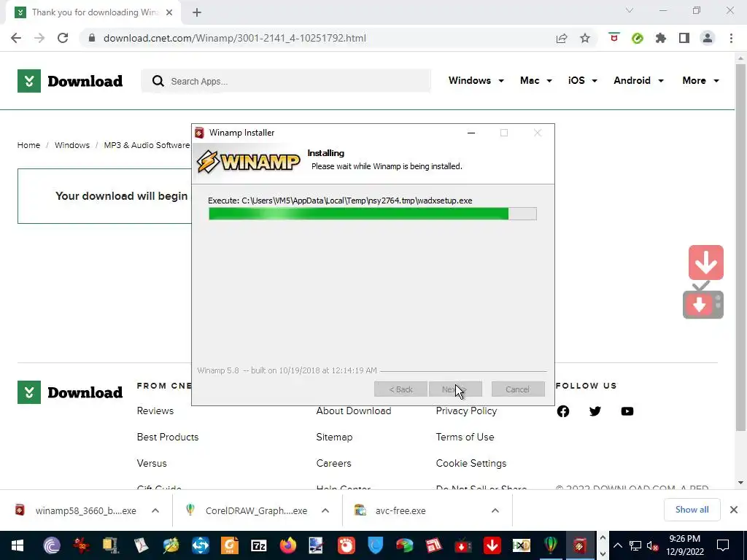
Task: Click the green circular extension icon
Action: click(x=638, y=38)
